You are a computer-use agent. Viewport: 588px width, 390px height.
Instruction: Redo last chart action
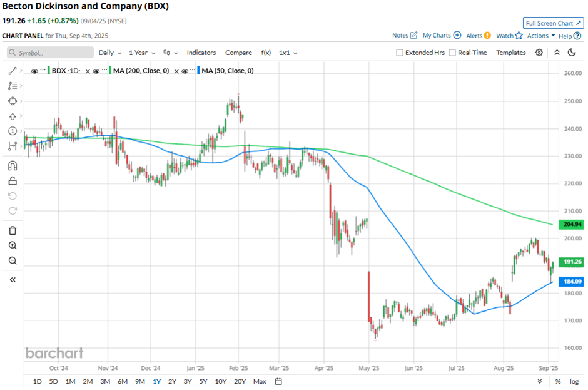coord(13,210)
